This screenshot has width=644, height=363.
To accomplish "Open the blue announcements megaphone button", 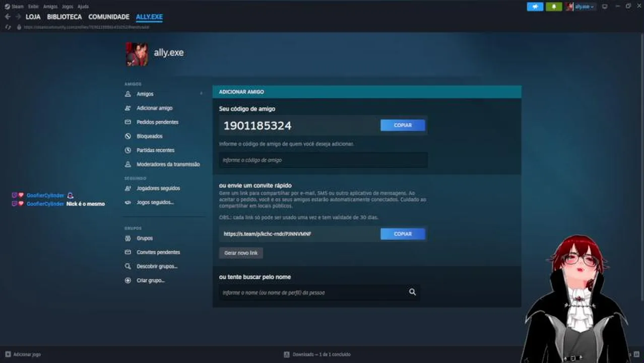I will tap(535, 7).
